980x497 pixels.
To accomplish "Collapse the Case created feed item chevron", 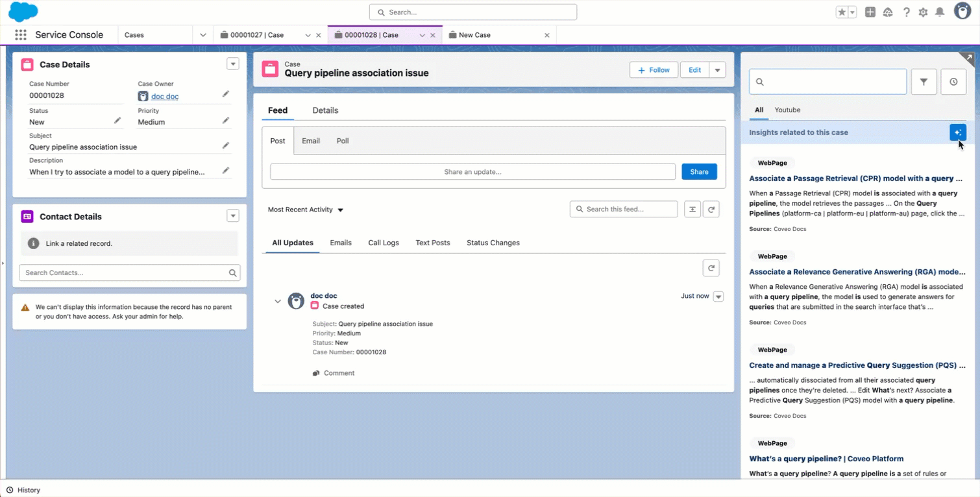I will pyautogui.click(x=278, y=301).
